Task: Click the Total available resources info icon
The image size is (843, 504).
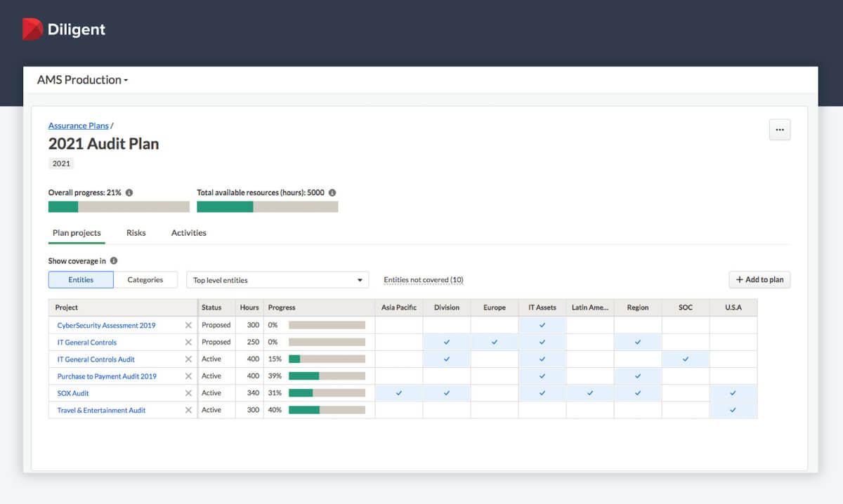Action: pyautogui.click(x=332, y=192)
